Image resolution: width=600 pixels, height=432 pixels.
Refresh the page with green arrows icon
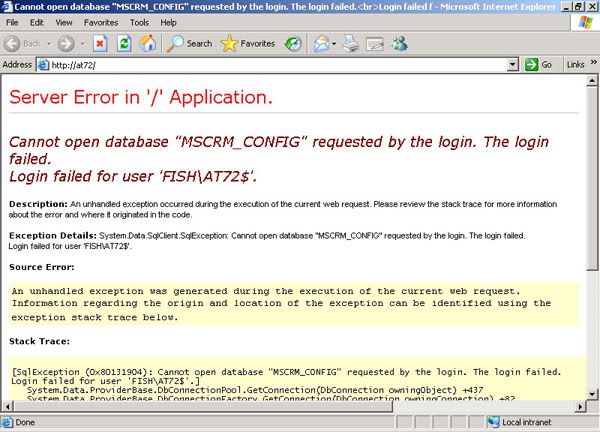(x=124, y=44)
